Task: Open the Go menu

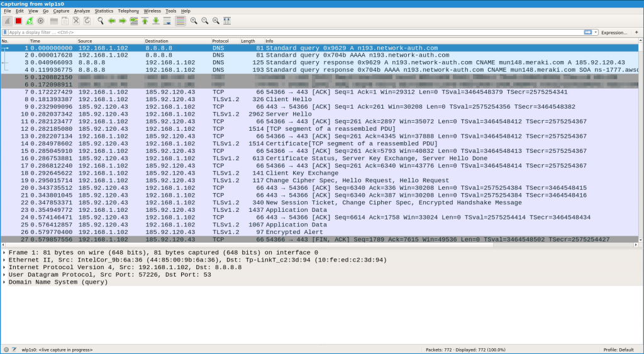Action: point(45,11)
